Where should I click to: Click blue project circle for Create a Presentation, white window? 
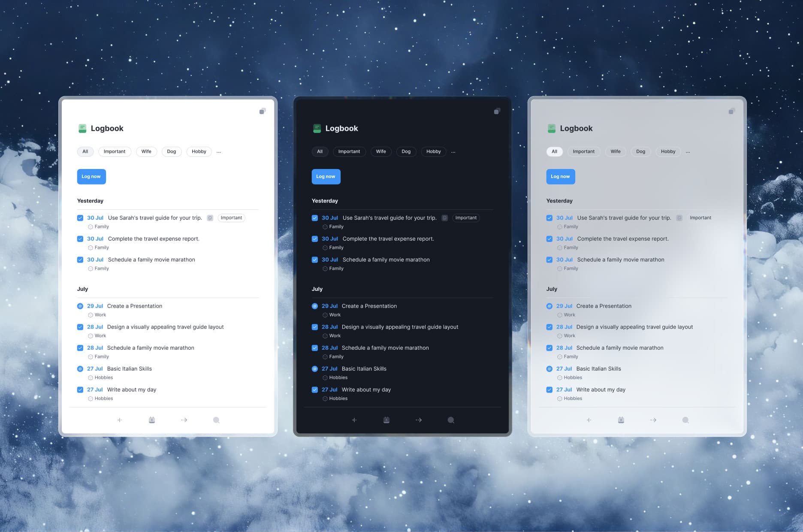coord(80,306)
